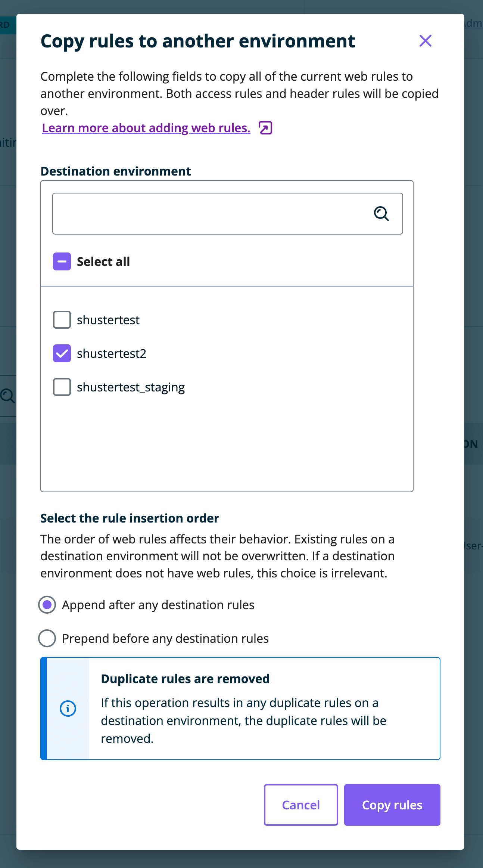Uncheck the shustertest2 environment
The width and height of the screenshot is (483, 868).
click(x=62, y=353)
